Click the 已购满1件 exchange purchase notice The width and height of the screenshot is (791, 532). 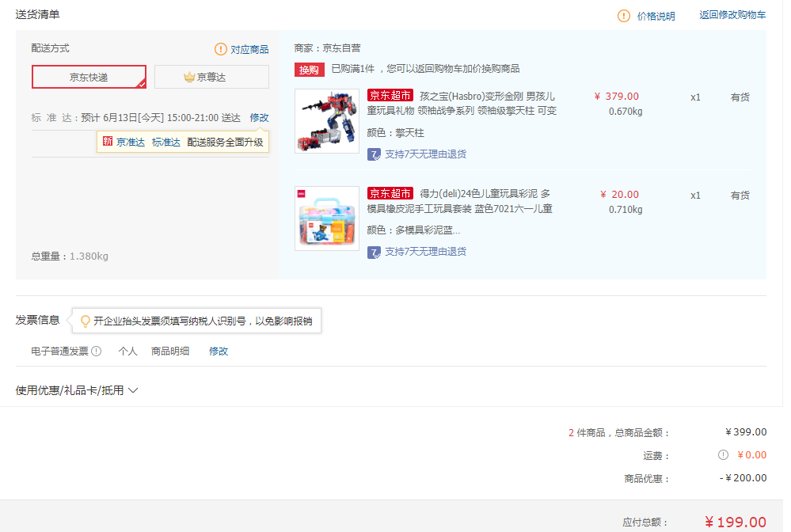click(425, 69)
